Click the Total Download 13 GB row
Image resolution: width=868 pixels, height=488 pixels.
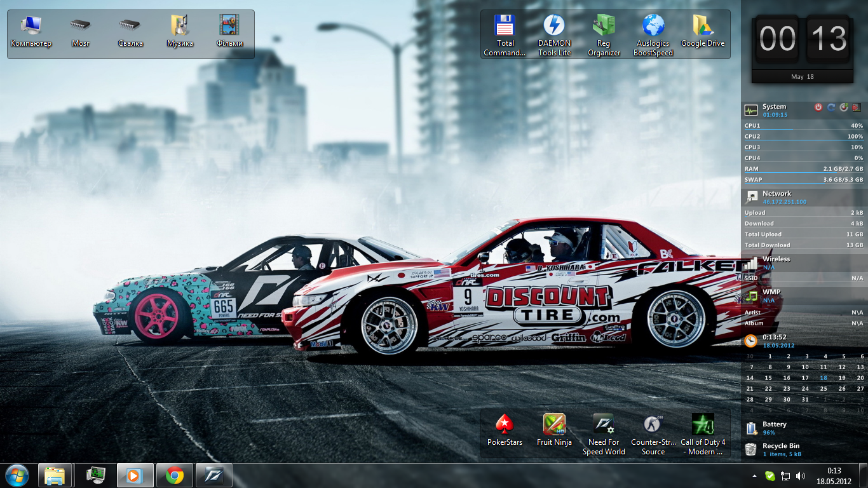coord(804,245)
